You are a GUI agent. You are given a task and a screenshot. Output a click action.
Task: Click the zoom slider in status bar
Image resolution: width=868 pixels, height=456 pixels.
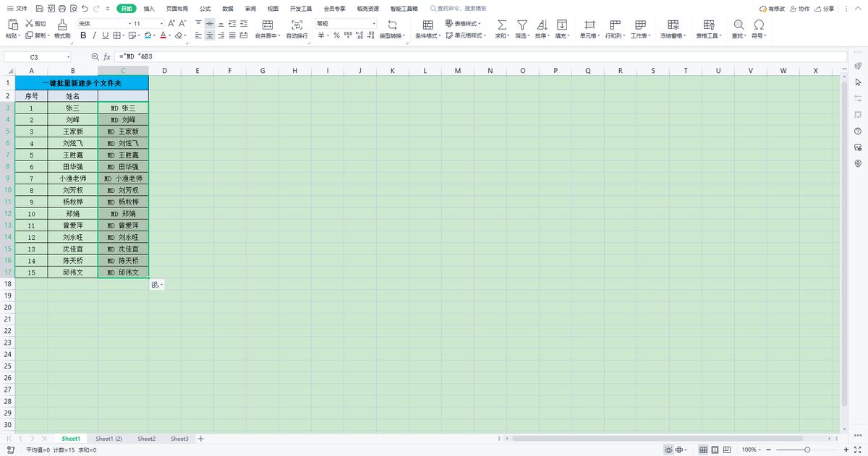point(803,449)
